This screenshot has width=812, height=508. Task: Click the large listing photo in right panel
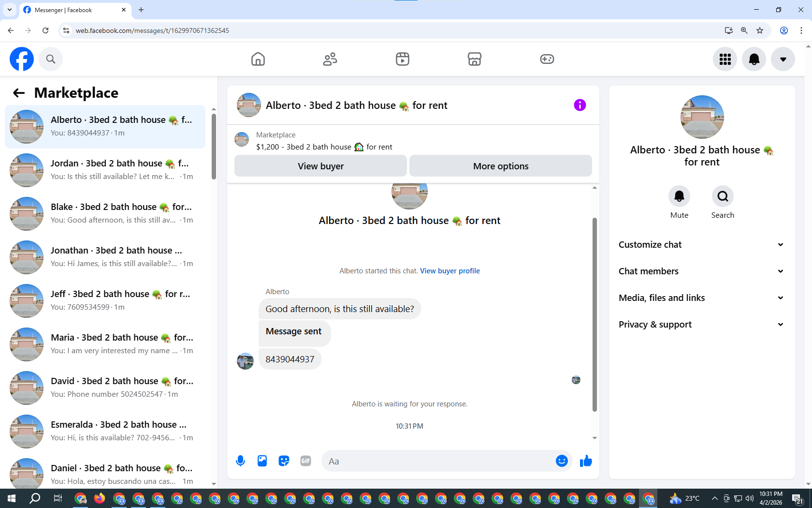702,117
